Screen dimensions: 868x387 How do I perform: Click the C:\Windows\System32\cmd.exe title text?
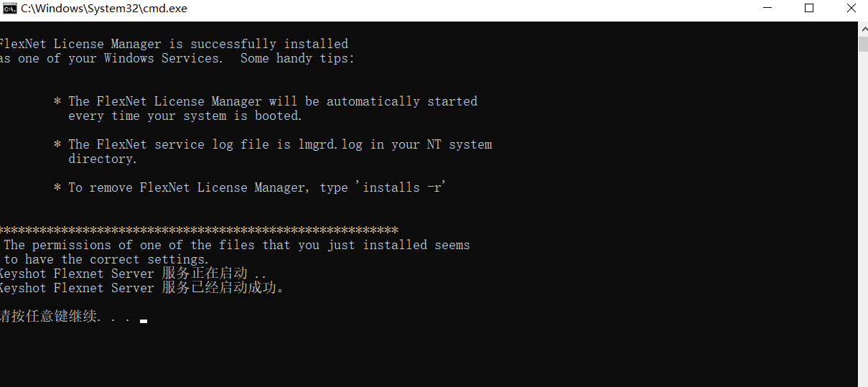click(104, 9)
